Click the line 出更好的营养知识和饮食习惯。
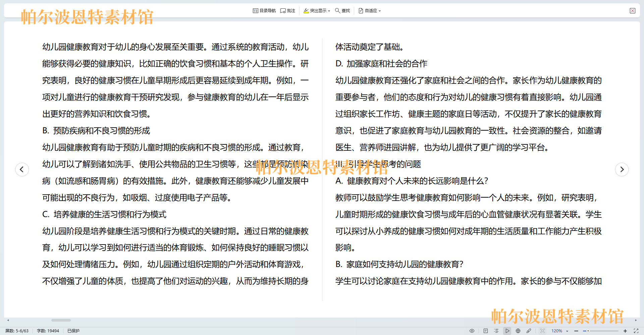 [x=97, y=114]
